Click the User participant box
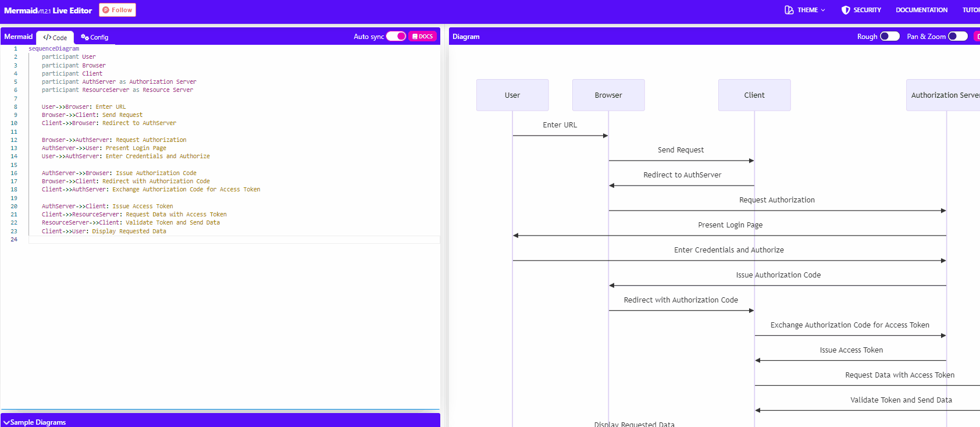The width and height of the screenshot is (980, 427). [x=512, y=95]
